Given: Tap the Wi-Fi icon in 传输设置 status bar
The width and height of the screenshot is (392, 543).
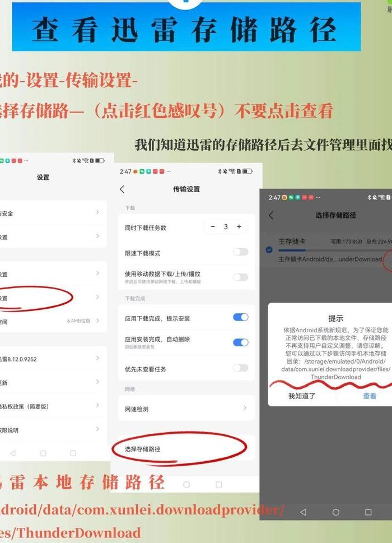Looking at the screenshot, I should click(232, 171).
